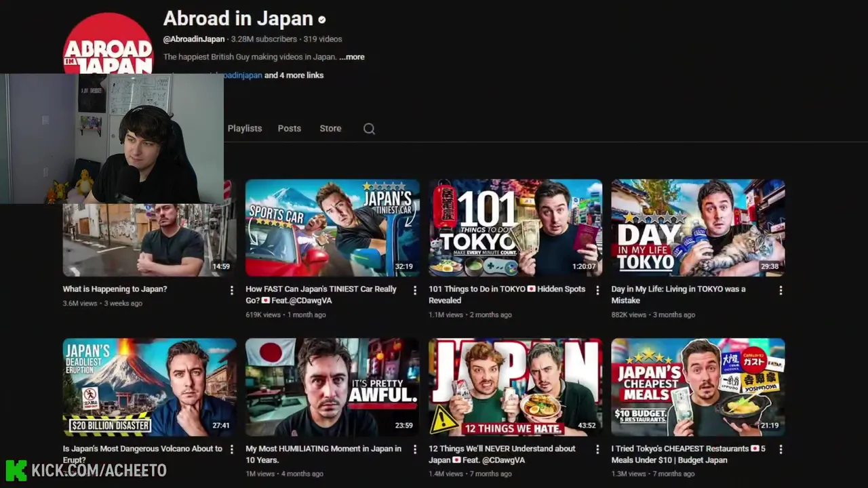The width and height of the screenshot is (868, 488).
Task: Switch to the Store tab
Action: pyautogui.click(x=330, y=128)
